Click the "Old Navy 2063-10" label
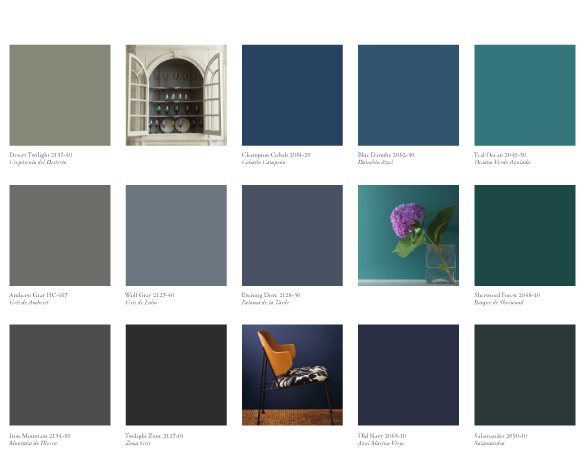 (x=382, y=435)
